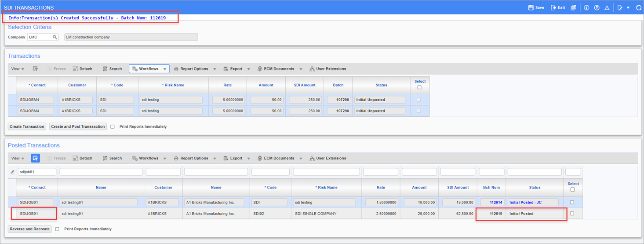Click Detach in Posted Transactions toolbar
This screenshot has height=244, width=644.
pyautogui.click(x=82, y=159)
